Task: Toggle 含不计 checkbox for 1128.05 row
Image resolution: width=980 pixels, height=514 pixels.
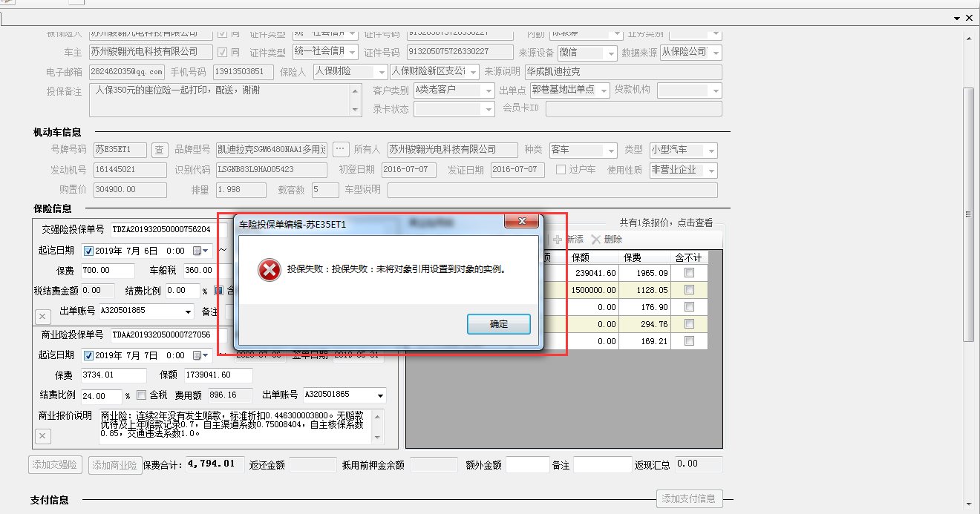Action: click(690, 290)
